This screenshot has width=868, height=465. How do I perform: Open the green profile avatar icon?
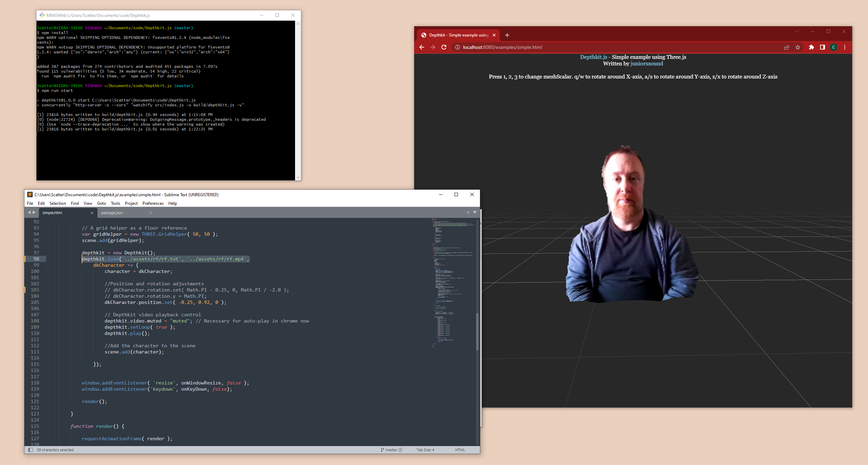(834, 47)
